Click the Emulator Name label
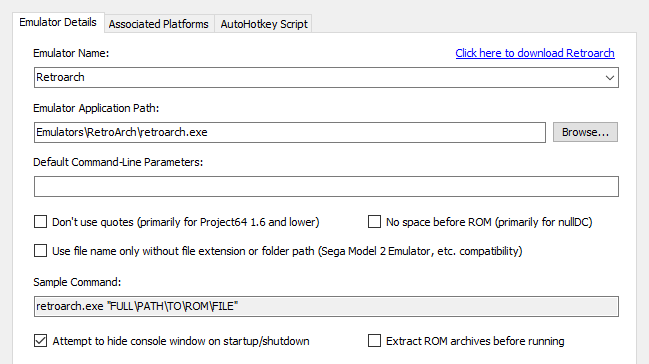This screenshot has height=364, width=649. click(x=71, y=53)
